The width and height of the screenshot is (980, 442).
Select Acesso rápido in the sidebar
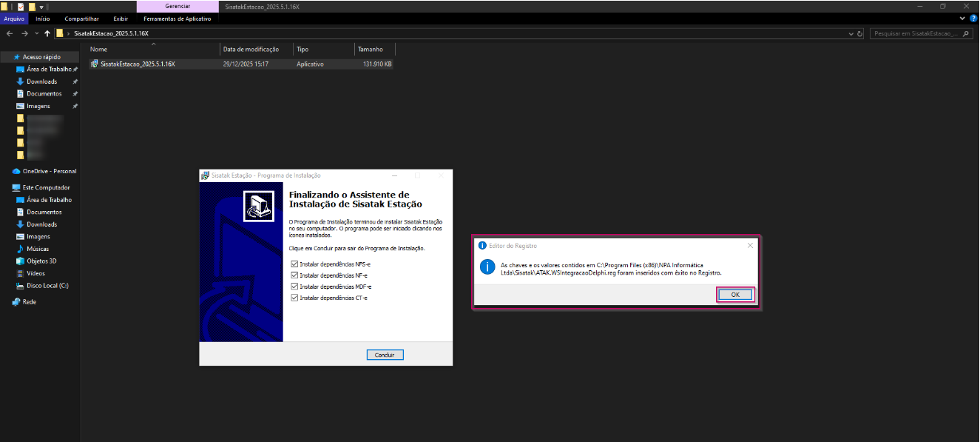click(41, 57)
